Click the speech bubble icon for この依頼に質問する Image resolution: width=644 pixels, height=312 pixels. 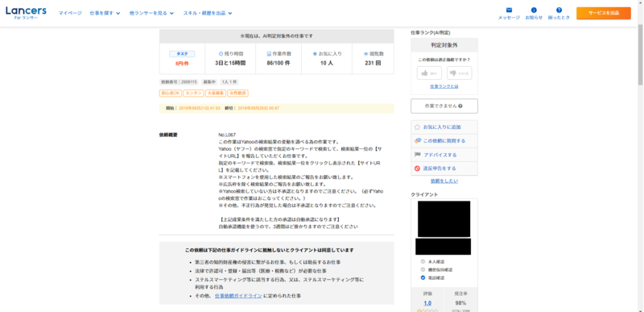coord(417,141)
